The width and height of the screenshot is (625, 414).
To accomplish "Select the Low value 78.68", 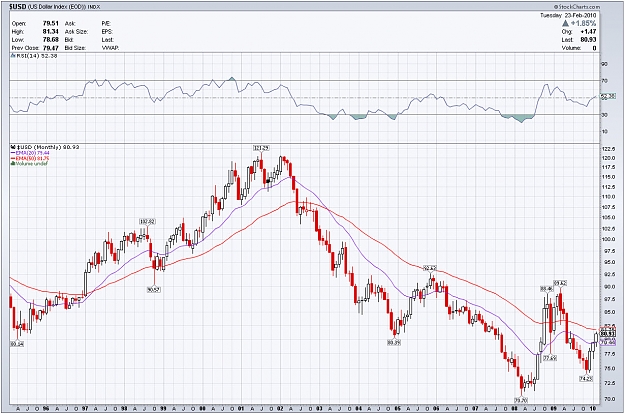I will coord(51,40).
